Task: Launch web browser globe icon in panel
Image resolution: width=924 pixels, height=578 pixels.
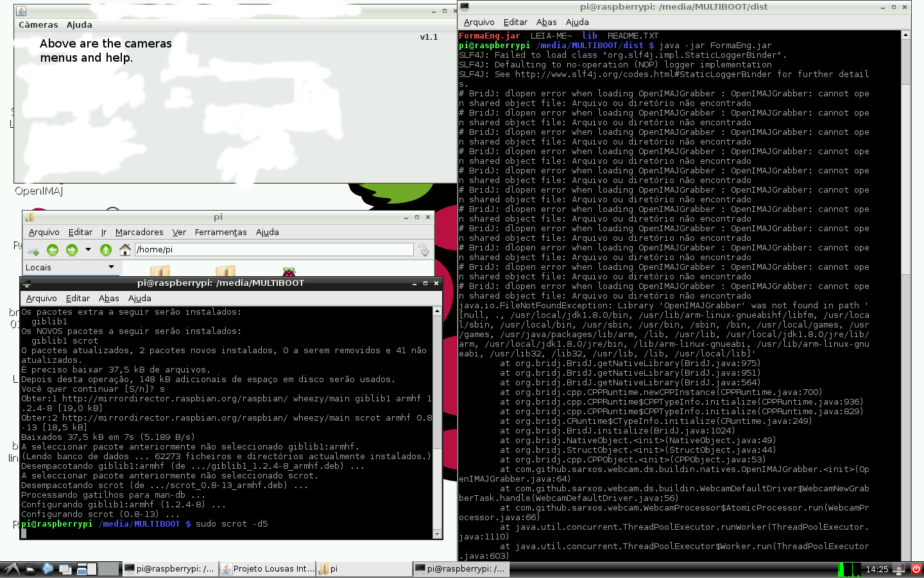Action: point(47,569)
